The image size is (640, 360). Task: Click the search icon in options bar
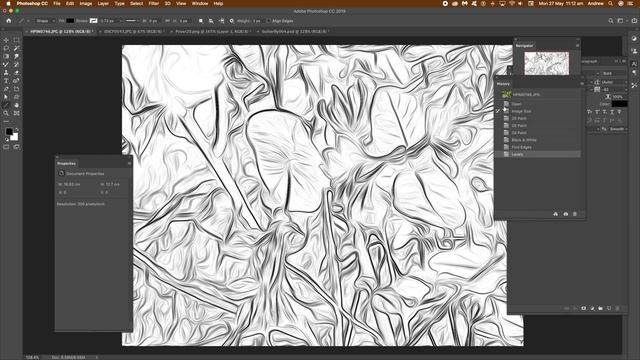[x=611, y=21]
